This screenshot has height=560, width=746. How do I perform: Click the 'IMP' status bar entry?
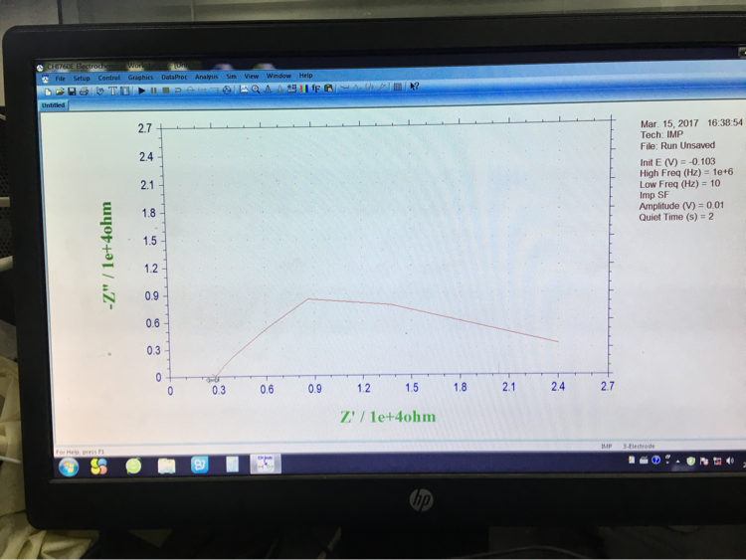[x=606, y=447]
